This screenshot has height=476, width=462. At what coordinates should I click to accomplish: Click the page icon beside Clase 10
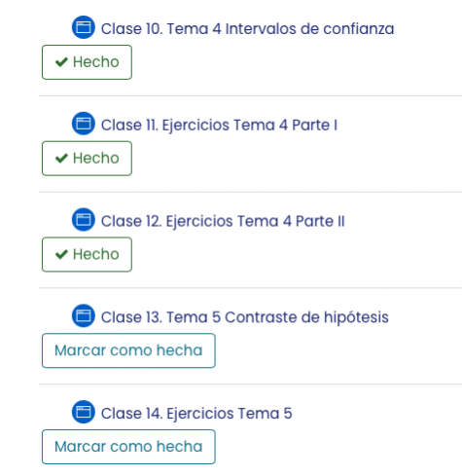pyautogui.click(x=84, y=27)
